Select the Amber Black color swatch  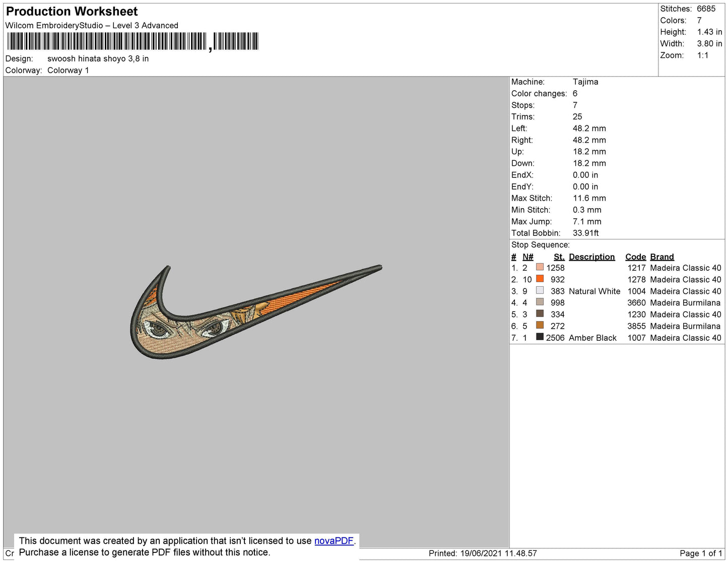540,337
